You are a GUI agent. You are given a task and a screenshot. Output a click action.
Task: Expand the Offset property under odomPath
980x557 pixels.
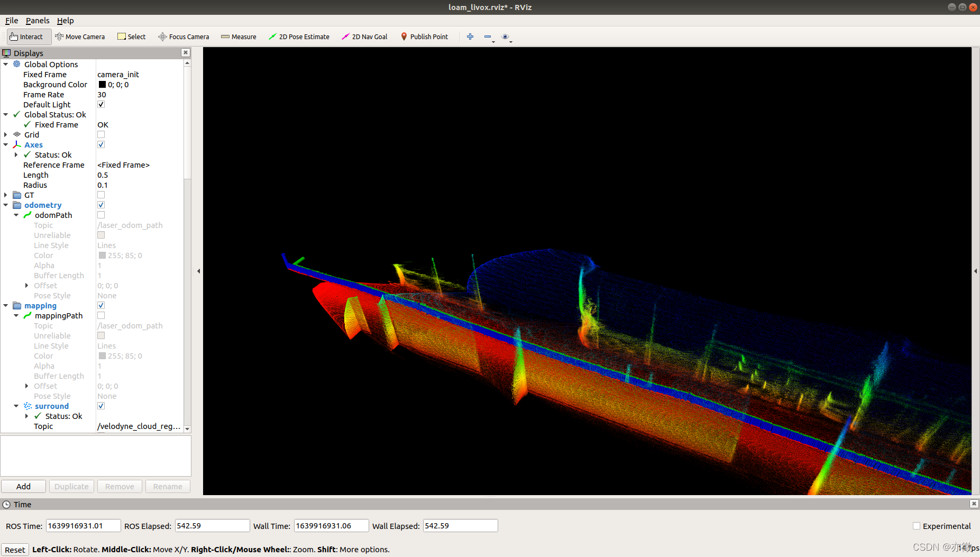click(x=27, y=285)
